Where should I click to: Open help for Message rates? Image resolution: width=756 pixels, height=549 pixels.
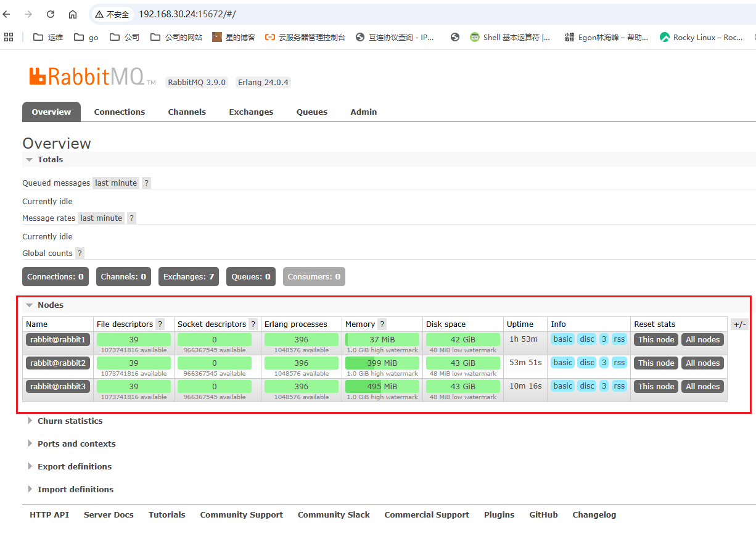click(131, 218)
